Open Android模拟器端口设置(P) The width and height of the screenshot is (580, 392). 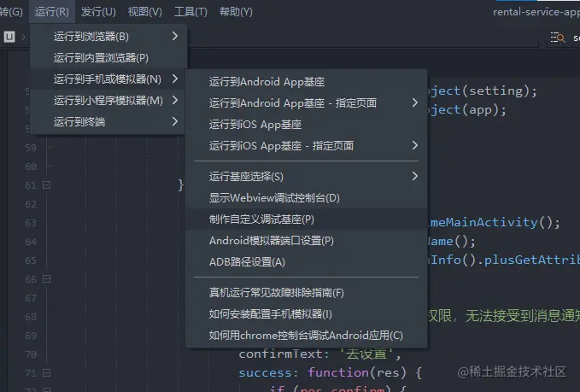click(307, 241)
